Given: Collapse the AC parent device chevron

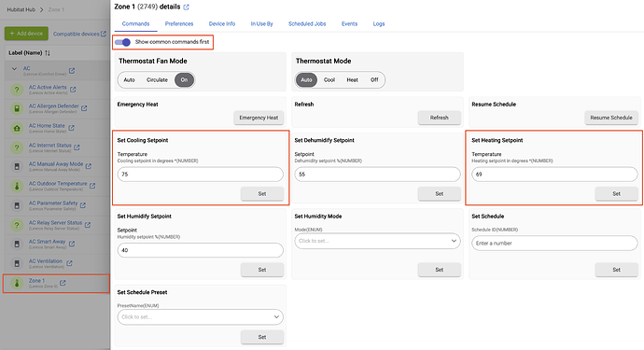Looking at the screenshot, I should coord(14,69).
